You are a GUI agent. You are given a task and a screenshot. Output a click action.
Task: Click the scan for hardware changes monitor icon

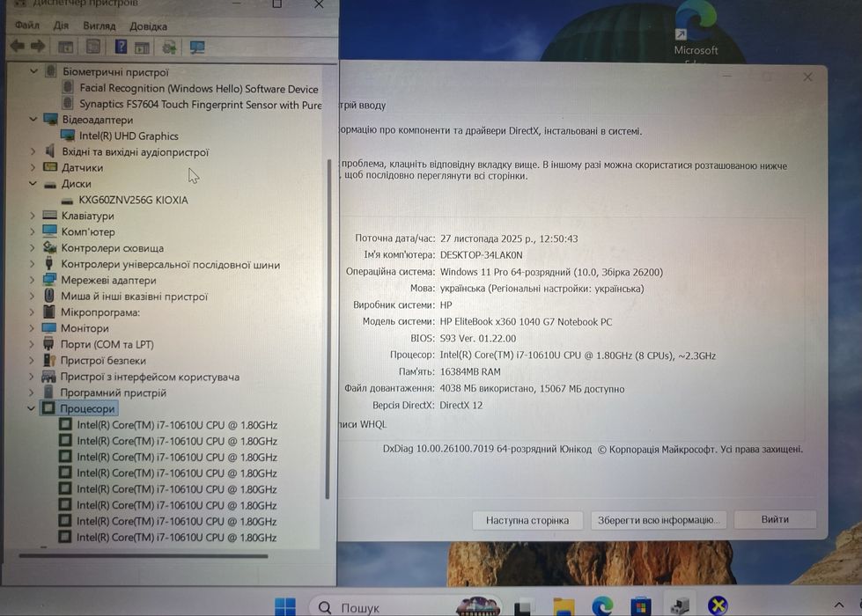pyautogui.click(x=197, y=48)
